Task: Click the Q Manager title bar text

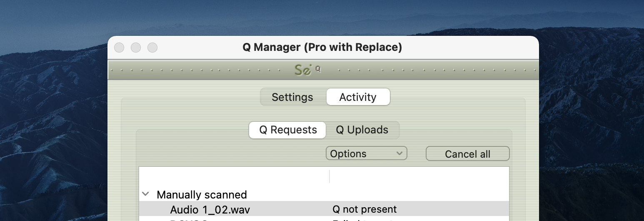Action: pos(322,47)
